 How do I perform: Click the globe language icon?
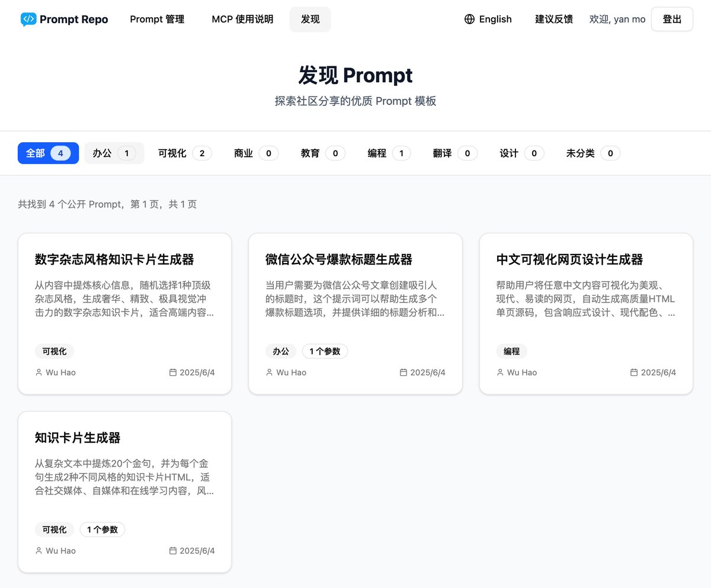pos(469,18)
